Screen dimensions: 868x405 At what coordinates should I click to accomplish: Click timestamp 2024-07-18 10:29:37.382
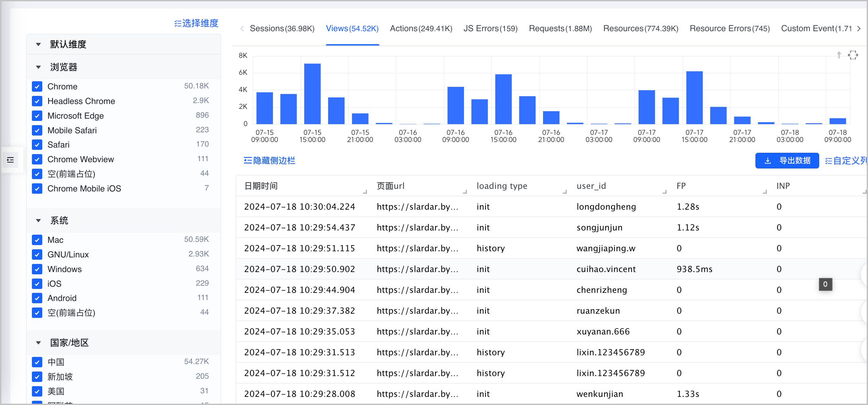tap(300, 311)
